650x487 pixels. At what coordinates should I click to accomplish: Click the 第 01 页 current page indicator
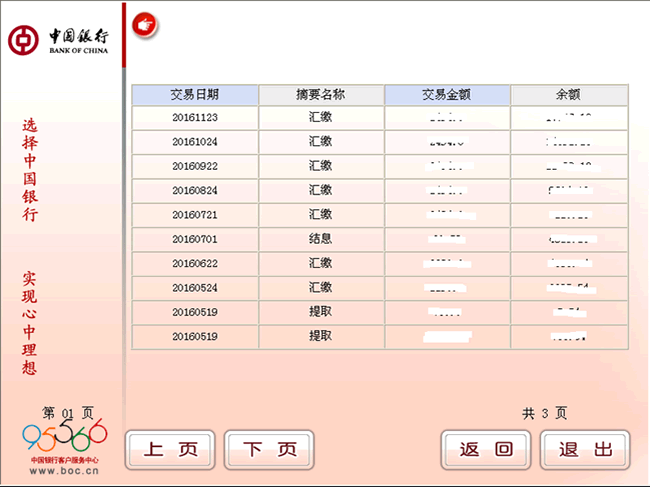[68, 413]
